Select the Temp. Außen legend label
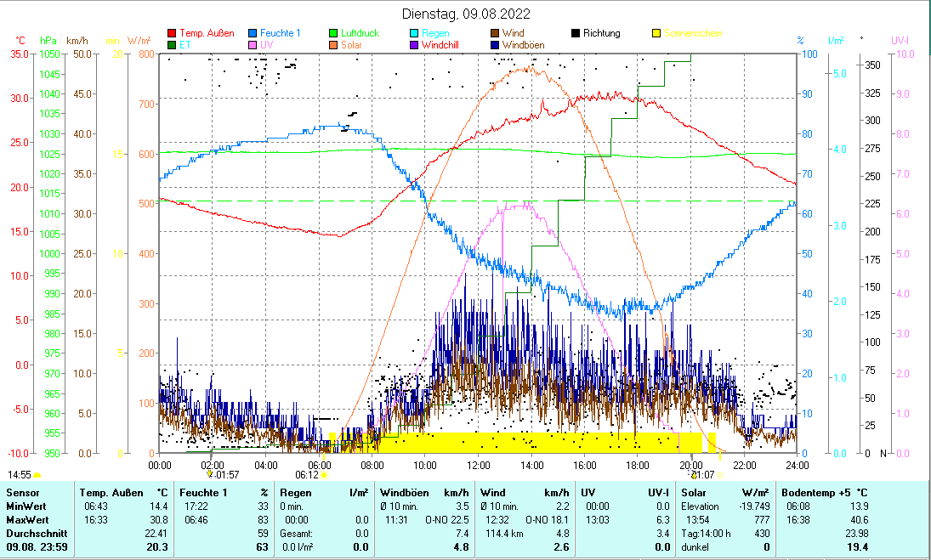 coord(207,33)
